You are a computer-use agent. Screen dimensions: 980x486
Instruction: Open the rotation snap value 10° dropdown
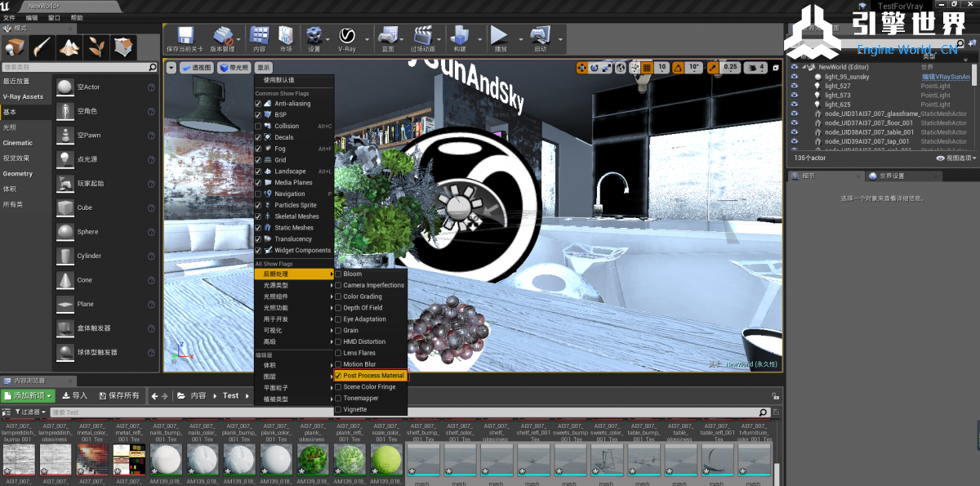coord(694,67)
